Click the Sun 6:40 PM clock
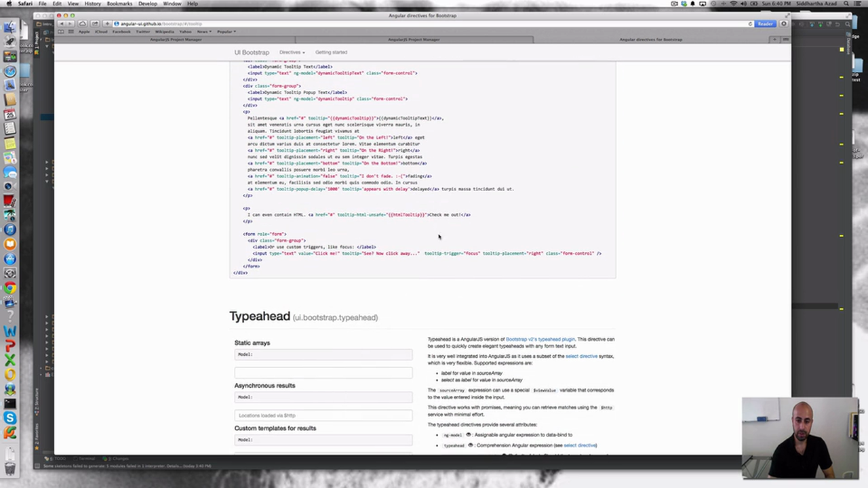This screenshot has width=868, height=488. 778,4
